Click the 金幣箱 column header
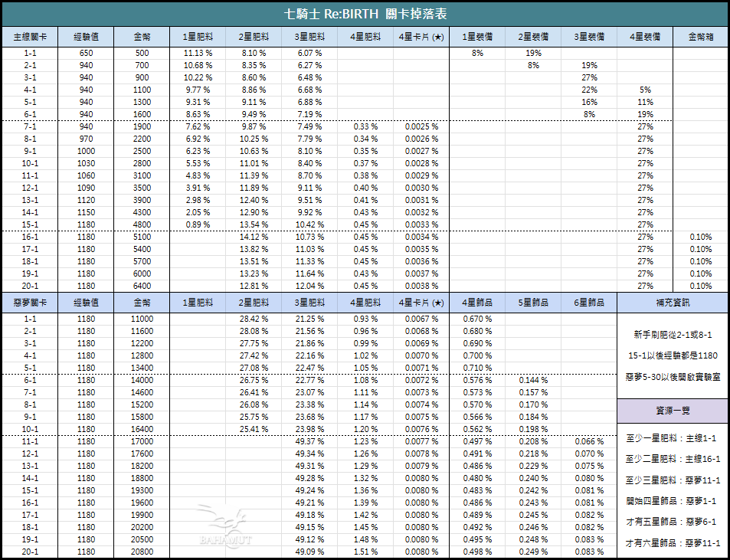 701,37
